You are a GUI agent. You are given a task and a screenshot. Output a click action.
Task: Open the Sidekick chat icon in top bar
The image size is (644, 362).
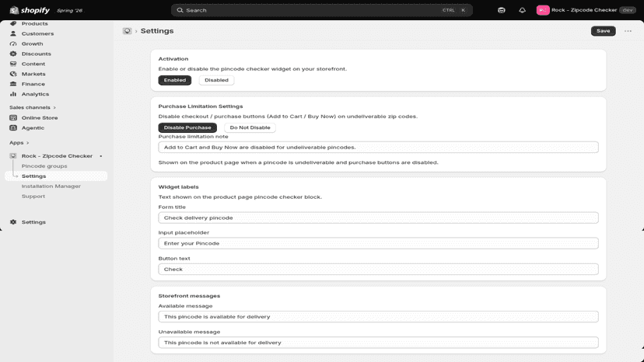coord(502,10)
